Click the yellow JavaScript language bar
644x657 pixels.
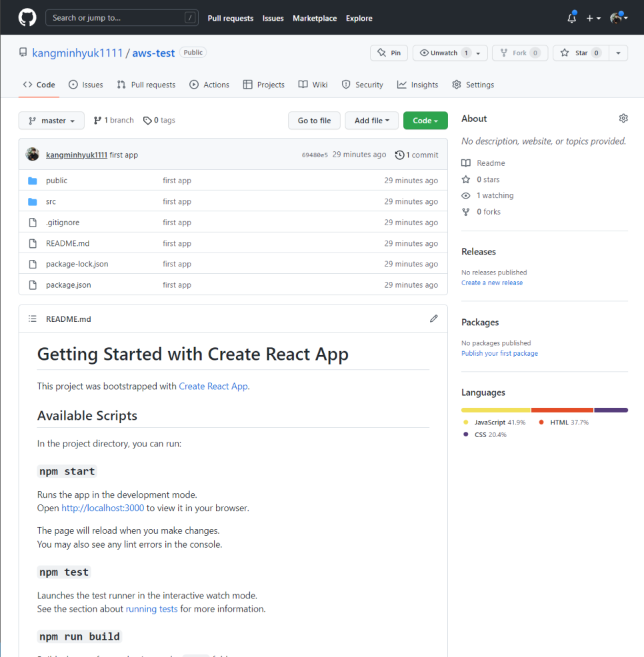click(496, 410)
